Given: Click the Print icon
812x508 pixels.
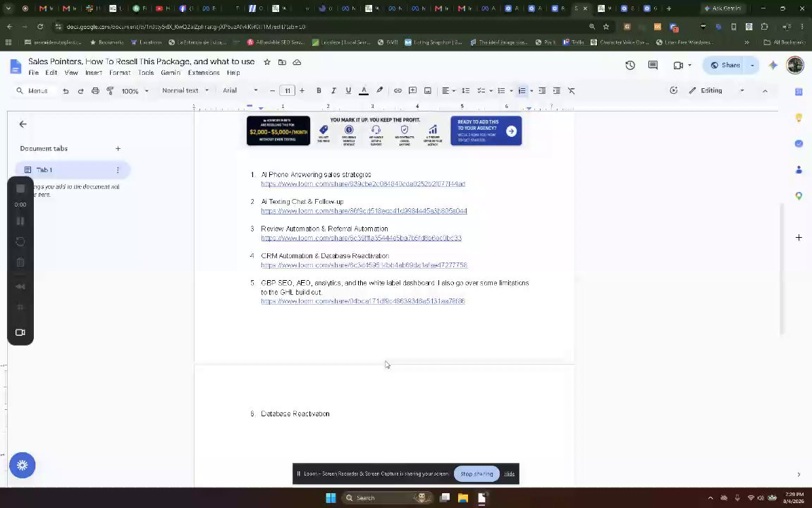Looking at the screenshot, I should click(x=95, y=91).
